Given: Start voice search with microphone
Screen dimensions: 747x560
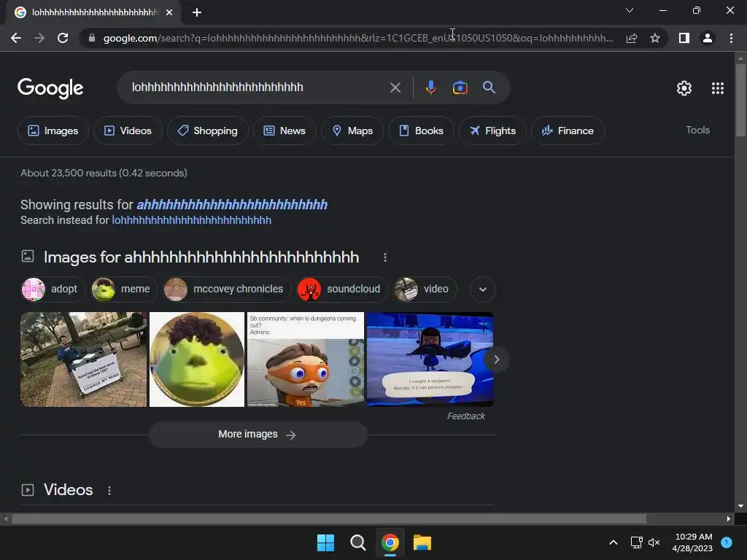Looking at the screenshot, I should (430, 87).
